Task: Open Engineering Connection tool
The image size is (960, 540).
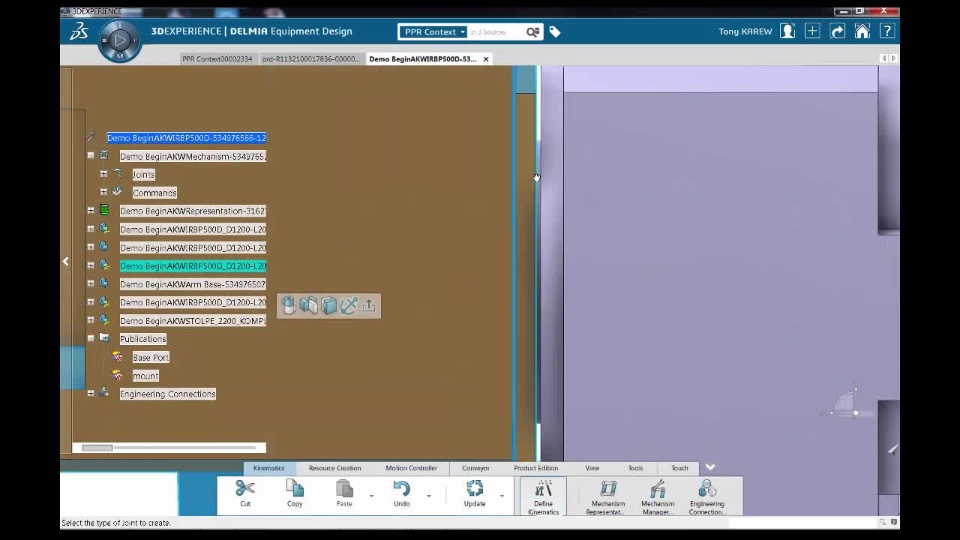Action: click(x=707, y=497)
